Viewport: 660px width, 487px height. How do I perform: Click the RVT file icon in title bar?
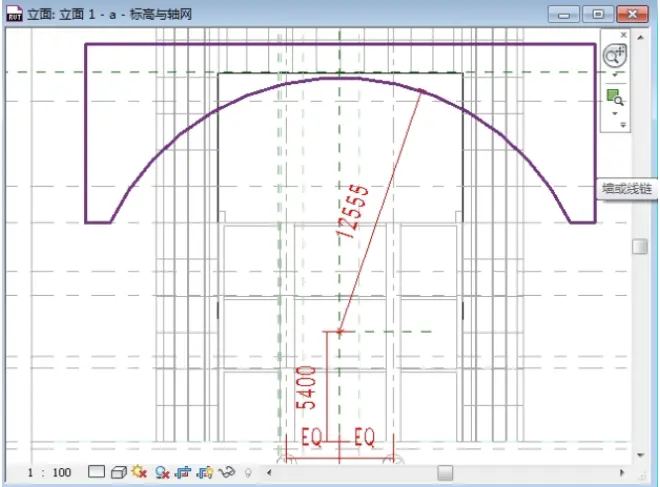[x=14, y=13]
